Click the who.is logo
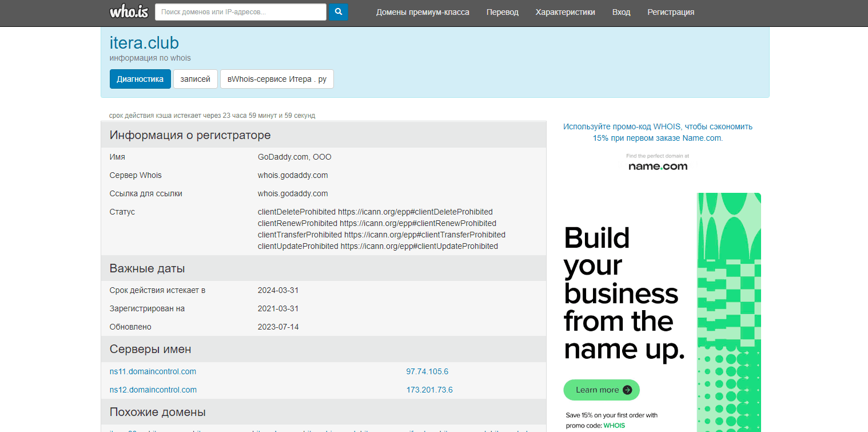Image resolution: width=868 pixels, height=432 pixels. coord(128,11)
